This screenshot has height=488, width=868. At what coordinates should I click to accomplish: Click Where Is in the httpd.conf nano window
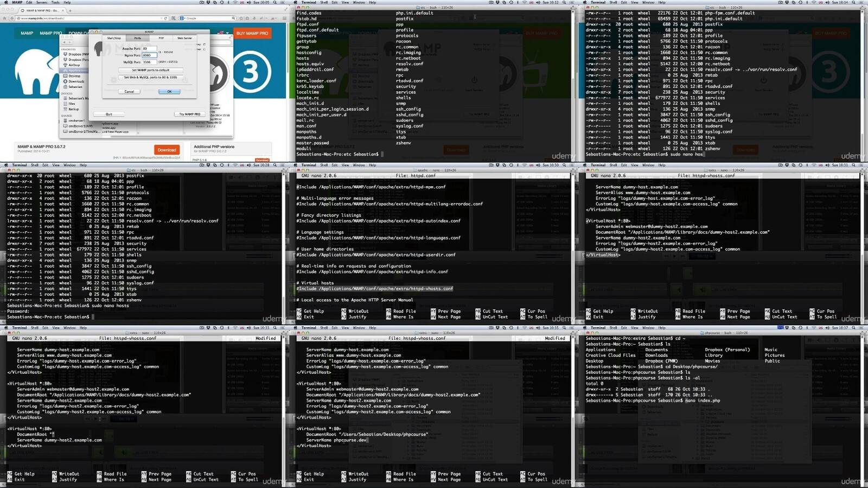tap(399, 316)
